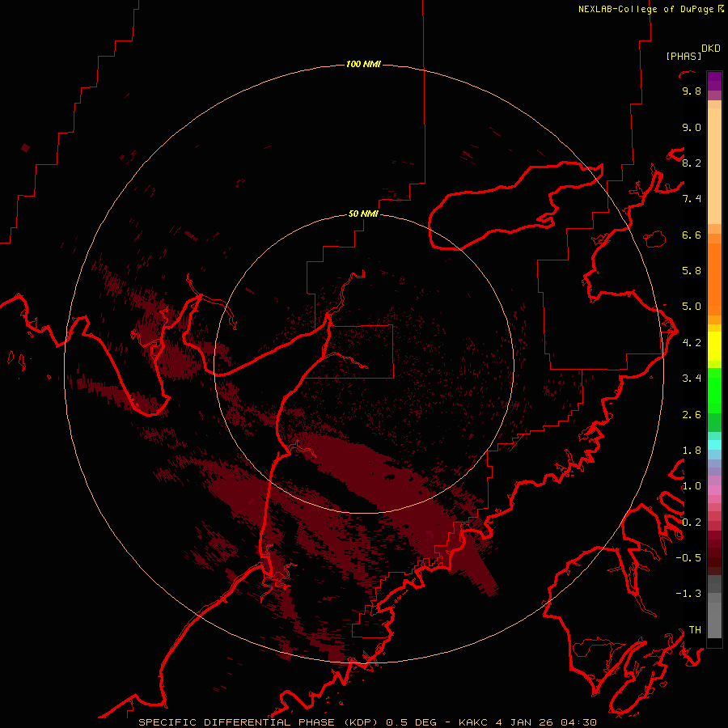Click the DKD product label
The width and height of the screenshot is (728, 728).
tap(710, 49)
